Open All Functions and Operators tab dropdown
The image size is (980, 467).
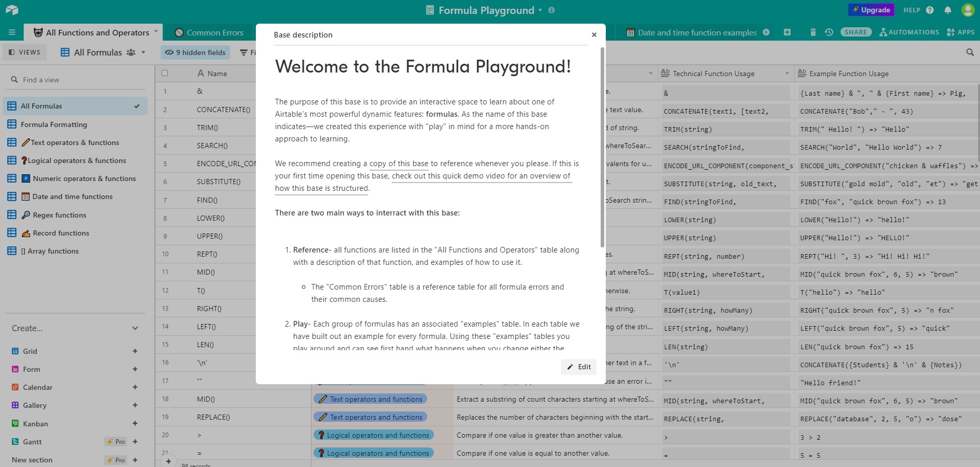tap(156, 32)
